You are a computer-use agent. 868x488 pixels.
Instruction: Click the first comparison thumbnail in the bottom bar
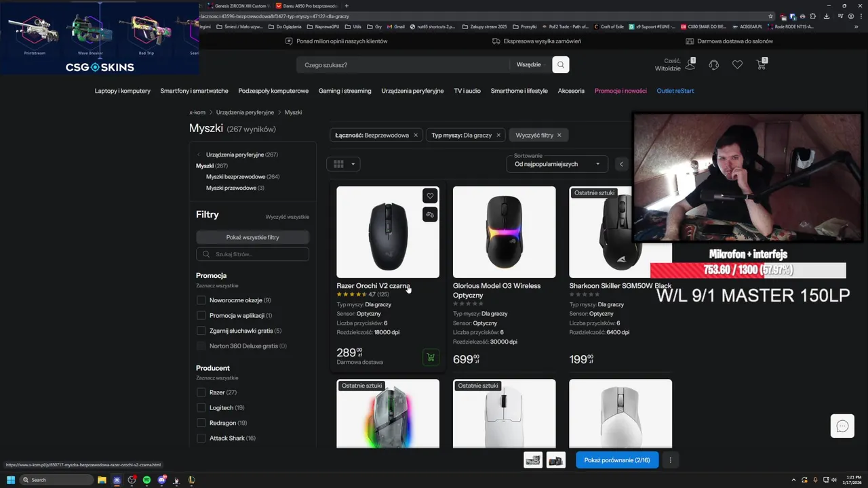pos(533,460)
